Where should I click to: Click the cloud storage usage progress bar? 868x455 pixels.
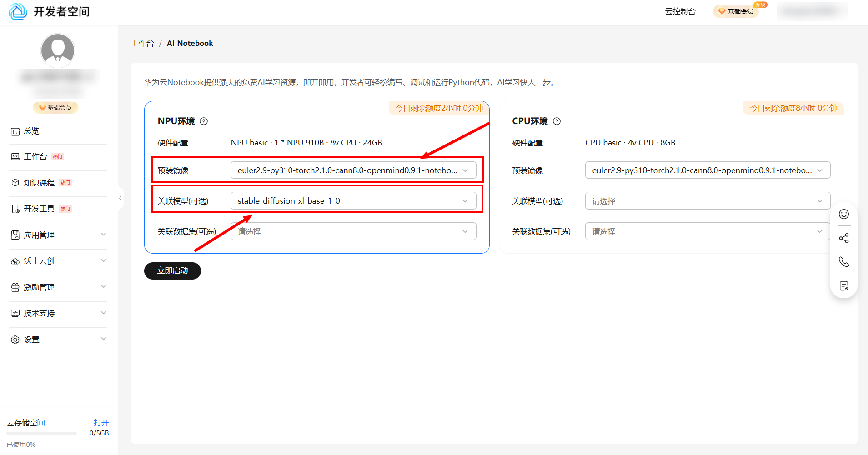pos(41,434)
